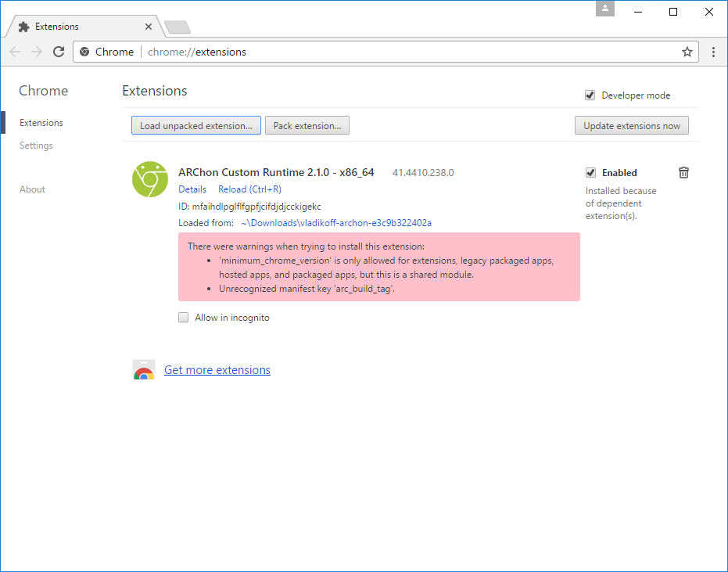Open a new tab
This screenshot has width=728, height=572.
tap(178, 27)
